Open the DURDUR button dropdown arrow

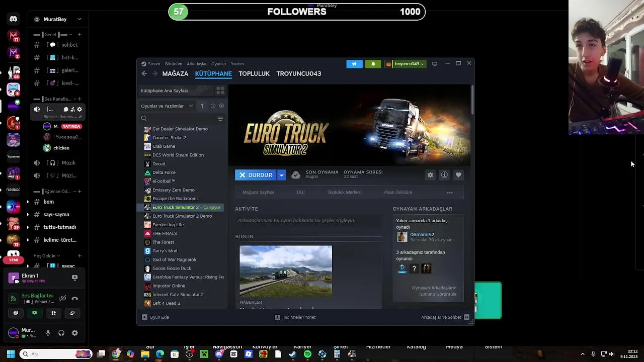pyautogui.click(x=281, y=175)
